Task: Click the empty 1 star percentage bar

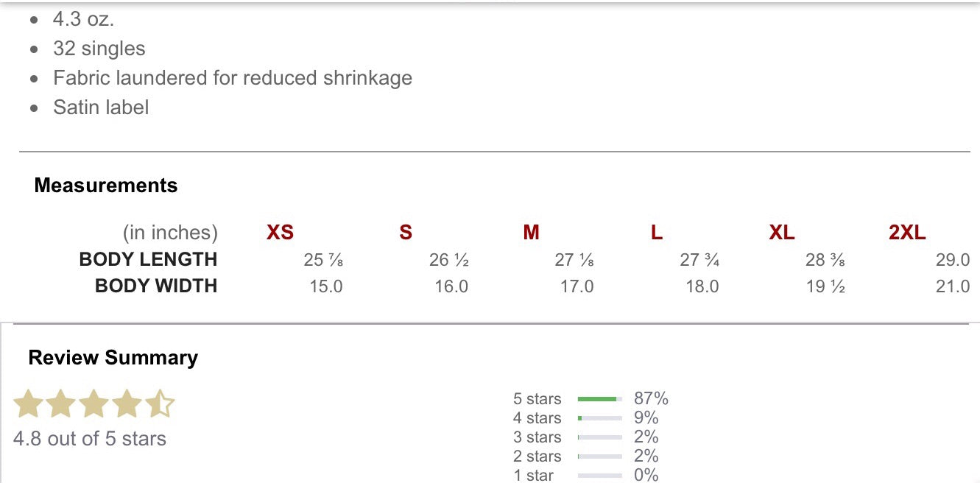Action: click(x=599, y=476)
